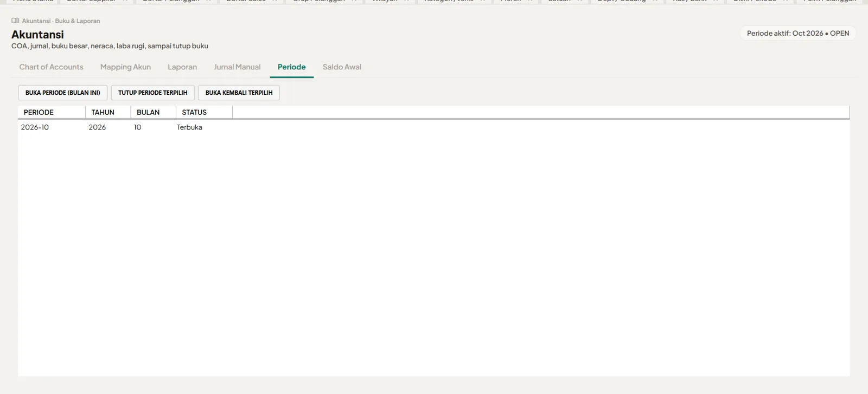Click the Tutup Periode Terpilih button
Image resolution: width=868 pixels, height=394 pixels.
point(153,93)
